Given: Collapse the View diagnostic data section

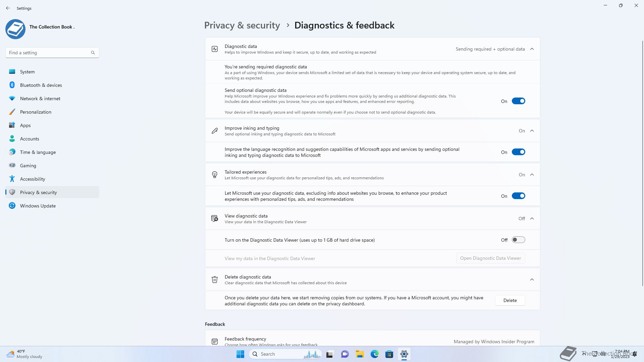Looking at the screenshot, I should tap(532, 219).
